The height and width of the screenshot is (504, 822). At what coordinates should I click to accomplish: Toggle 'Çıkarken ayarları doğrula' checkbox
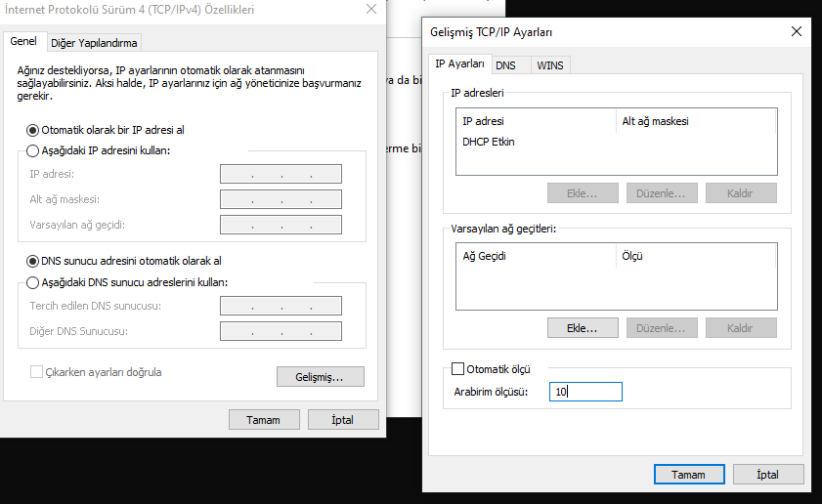click(x=36, y=372)
